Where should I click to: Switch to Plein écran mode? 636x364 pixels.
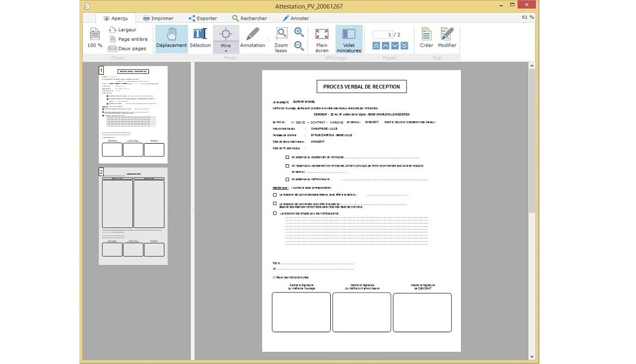coord(322,40)
